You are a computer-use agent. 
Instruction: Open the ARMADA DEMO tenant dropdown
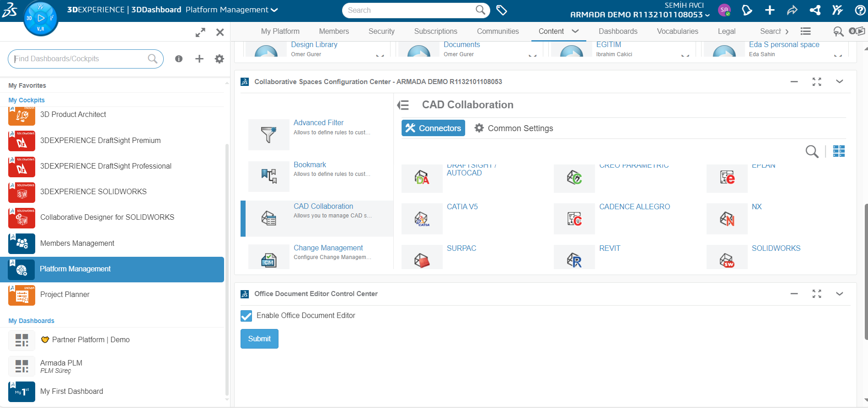(707, 15)
